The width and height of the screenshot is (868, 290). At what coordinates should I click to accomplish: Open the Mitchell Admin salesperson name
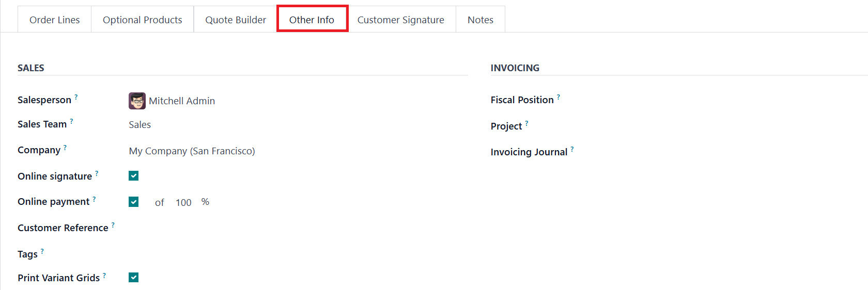tap(182, 101)
